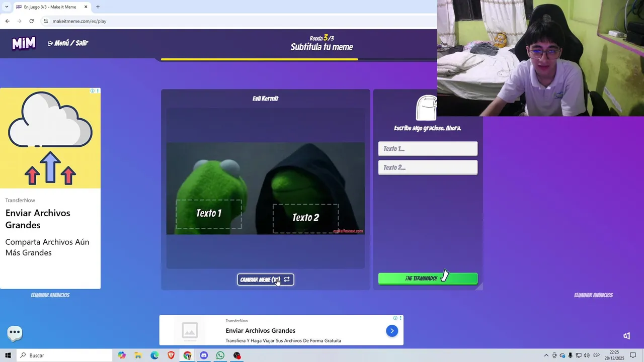The image size is (644, 362).
Task: Open the notification center icon
Action: (633, 355)
